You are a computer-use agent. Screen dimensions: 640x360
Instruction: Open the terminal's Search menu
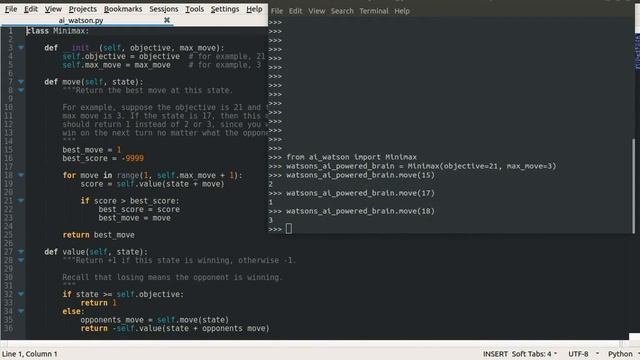[342, 11]
